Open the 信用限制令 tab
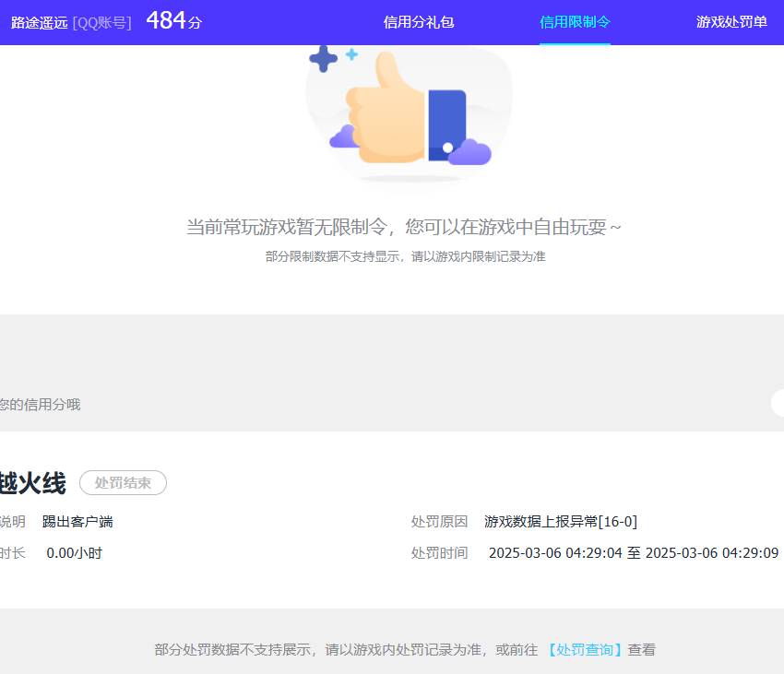Viewport: 784px width, 674px height. (x=575, y=20)
